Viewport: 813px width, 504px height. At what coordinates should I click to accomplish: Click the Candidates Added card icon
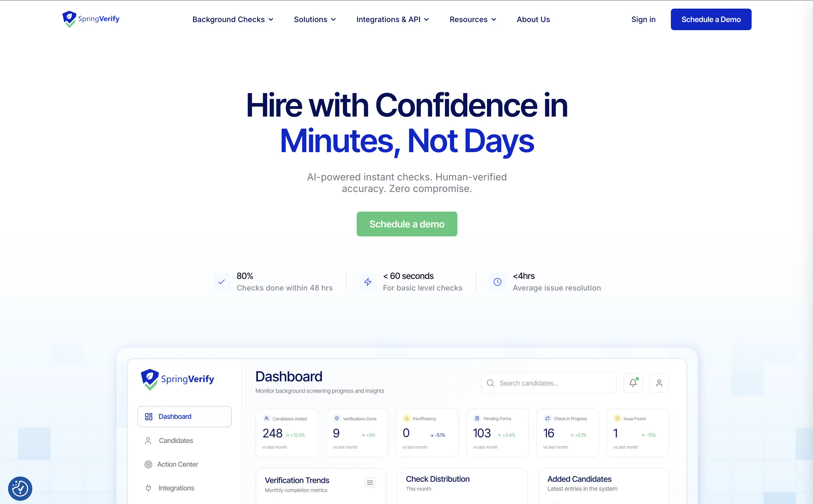pos(266,418)
